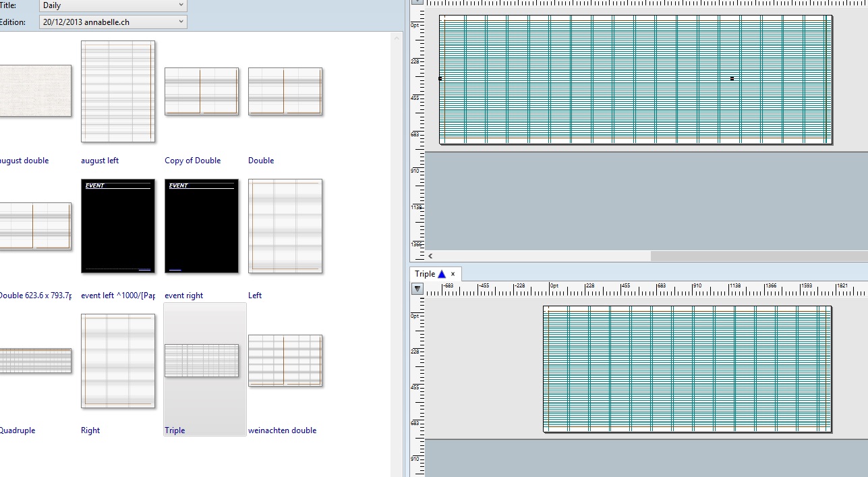This screenshot has height=477, width=868.
Task: Select the Double template thumbnail
Action: 285,91
